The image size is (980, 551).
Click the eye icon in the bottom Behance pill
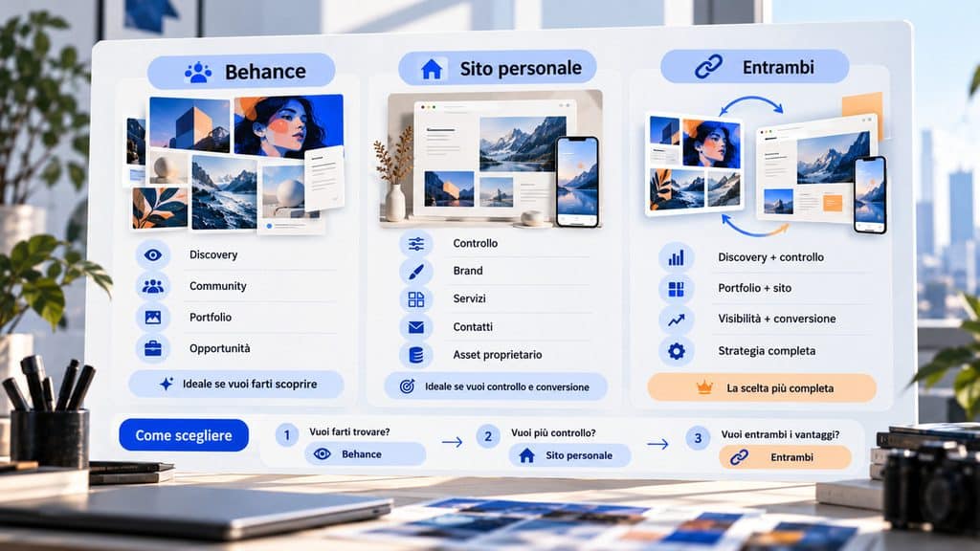(322, 454)
